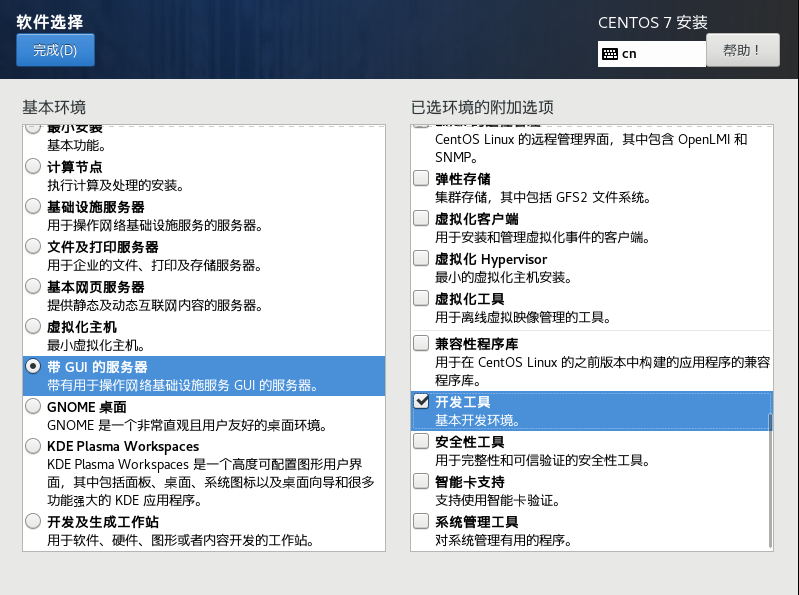Click 提供静态及动态互联网内容的服务器。 description
799x595 pixels.
155,306
